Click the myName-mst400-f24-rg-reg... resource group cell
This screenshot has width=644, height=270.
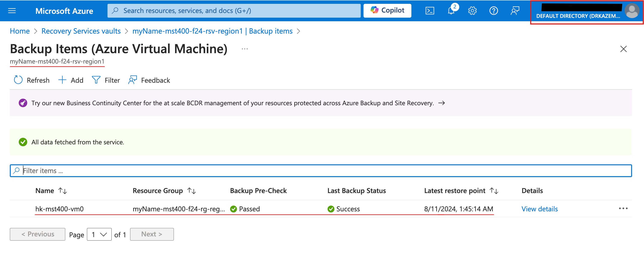[179, 209]
